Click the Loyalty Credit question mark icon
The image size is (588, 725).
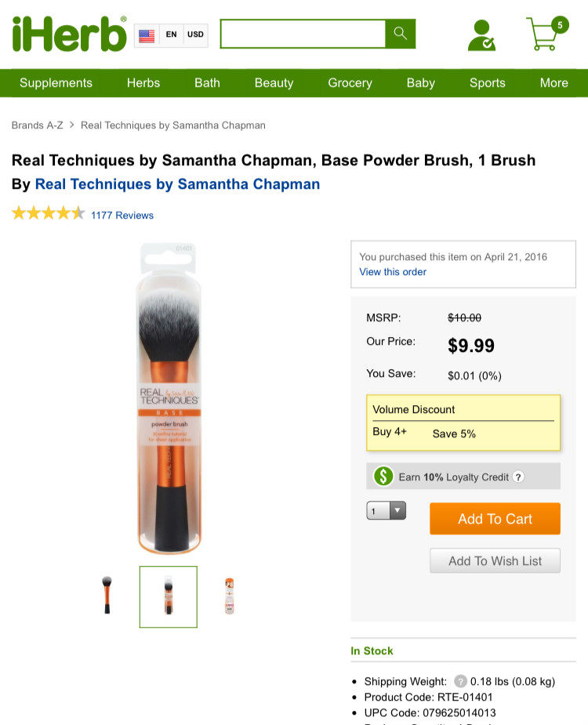[x=518, y=477]
